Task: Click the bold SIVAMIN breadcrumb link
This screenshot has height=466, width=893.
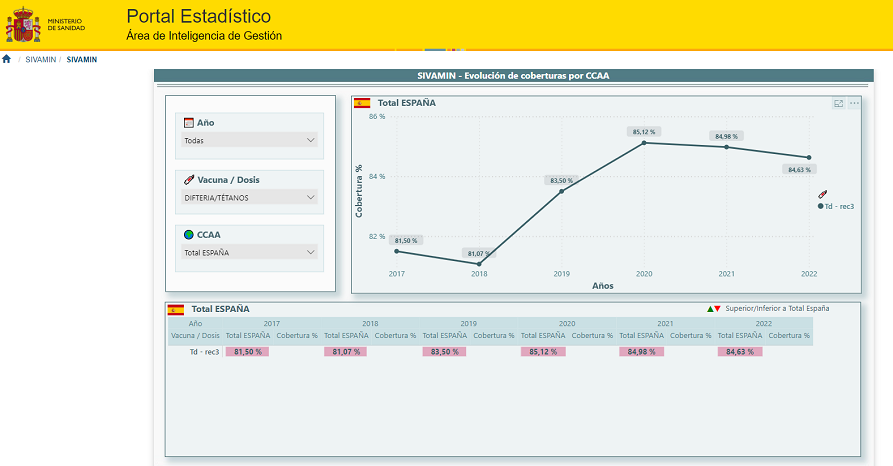Action: [82, 60]
